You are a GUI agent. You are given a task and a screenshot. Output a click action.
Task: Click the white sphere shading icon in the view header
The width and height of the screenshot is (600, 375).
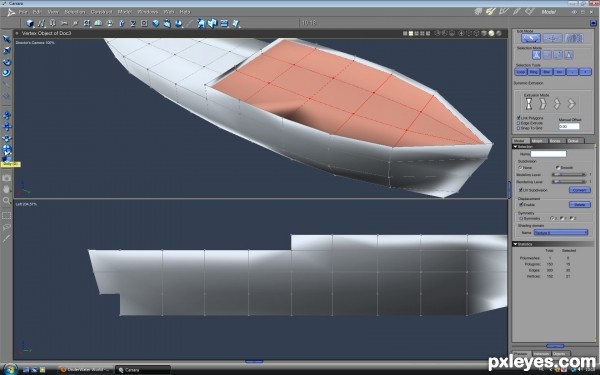click(491, 34)
